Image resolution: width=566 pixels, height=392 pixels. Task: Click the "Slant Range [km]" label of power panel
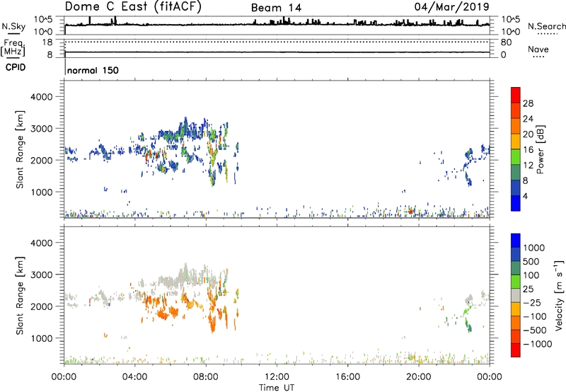[20, 149]
